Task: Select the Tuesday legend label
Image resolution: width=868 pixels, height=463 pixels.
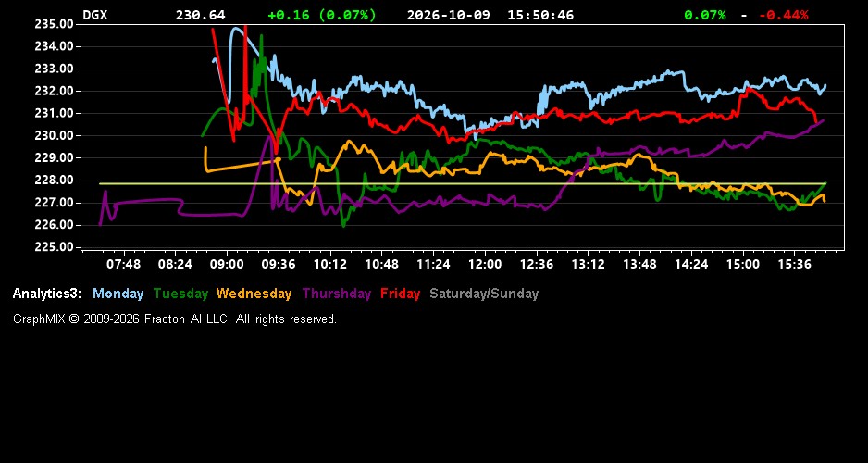Action: point(180,294)
